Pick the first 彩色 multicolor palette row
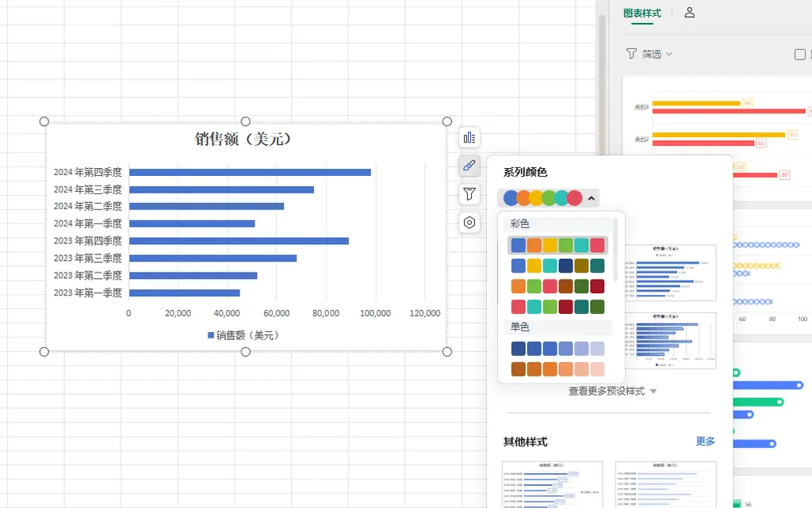The height and width of the screenshot is (508, 812). (557, 246)
